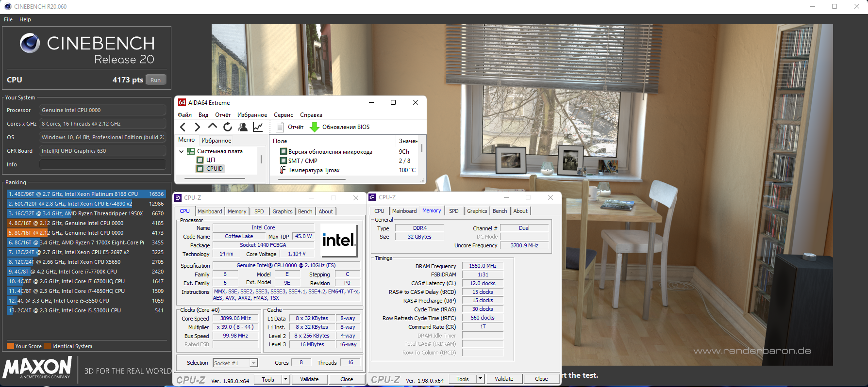The image size is (868, 387).
Task: Click thermometer icon beside Температура Tjmax
Action: coord(283,170)
